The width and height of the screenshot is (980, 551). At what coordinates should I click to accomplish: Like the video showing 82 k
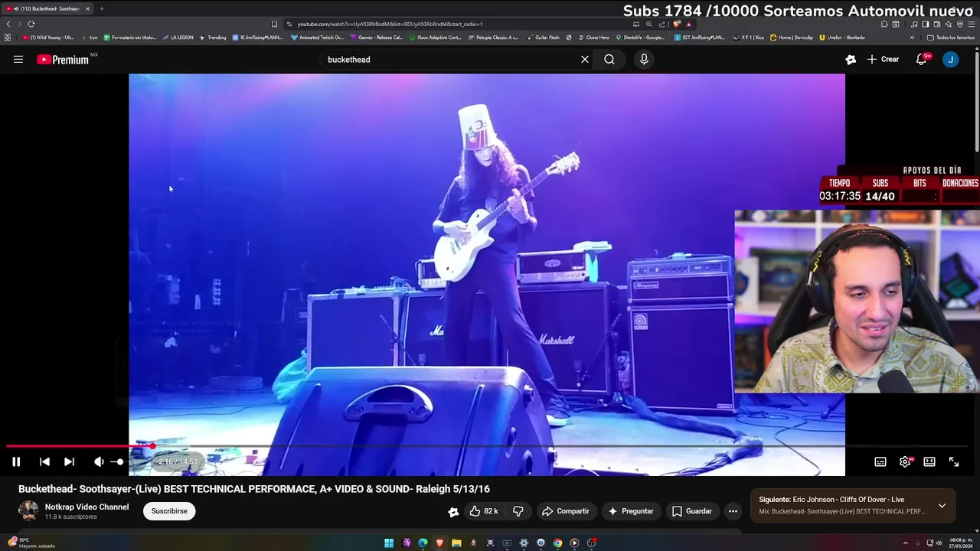(484, 511)
